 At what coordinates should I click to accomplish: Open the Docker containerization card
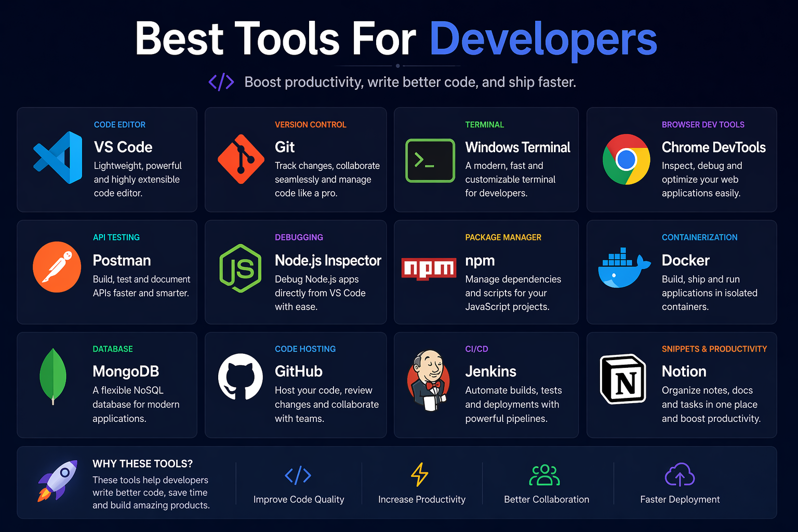coord(681,272)
